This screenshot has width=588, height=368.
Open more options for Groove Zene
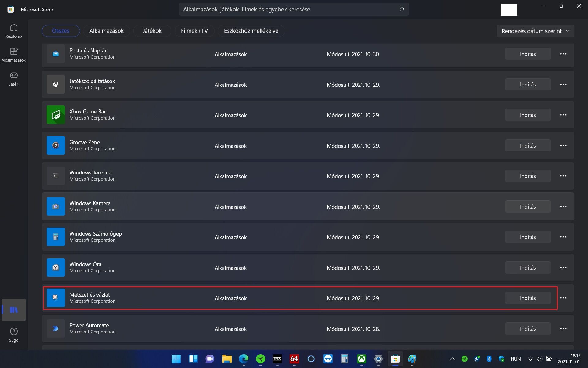(x=563, y=145)
